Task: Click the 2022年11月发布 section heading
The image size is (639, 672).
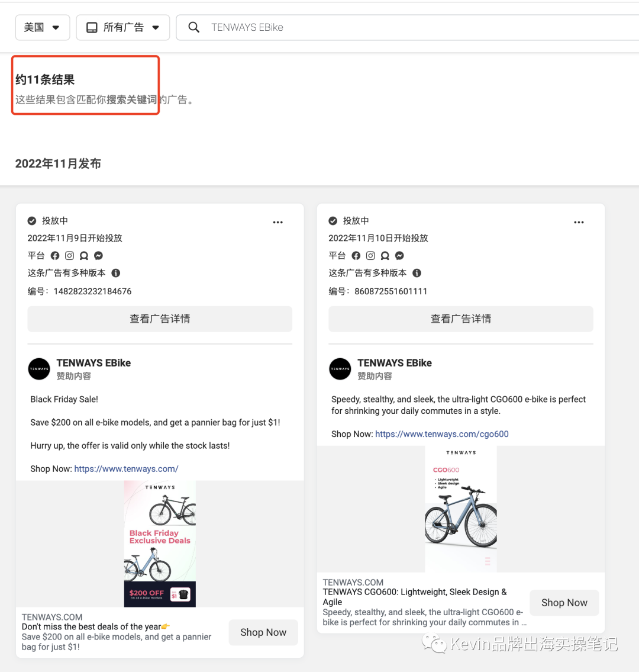Action: (x=58, y=164)
